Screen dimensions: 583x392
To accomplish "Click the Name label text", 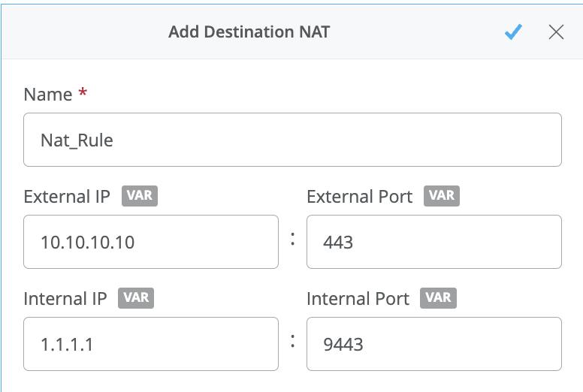I will click(48, 95).
